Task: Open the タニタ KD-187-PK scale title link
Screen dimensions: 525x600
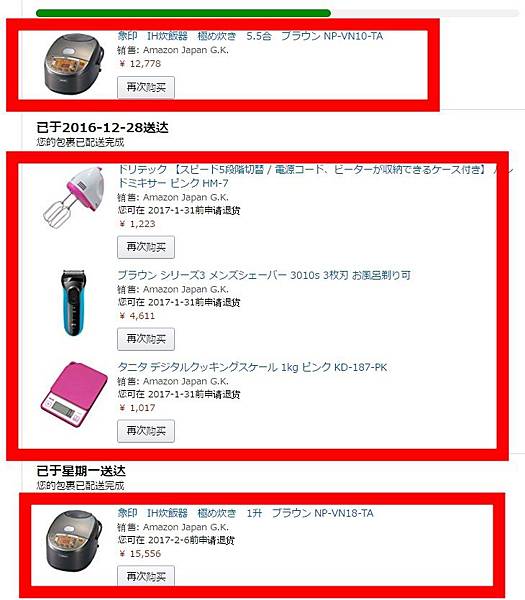Action: pyautogui.click(x=252, y=367)
